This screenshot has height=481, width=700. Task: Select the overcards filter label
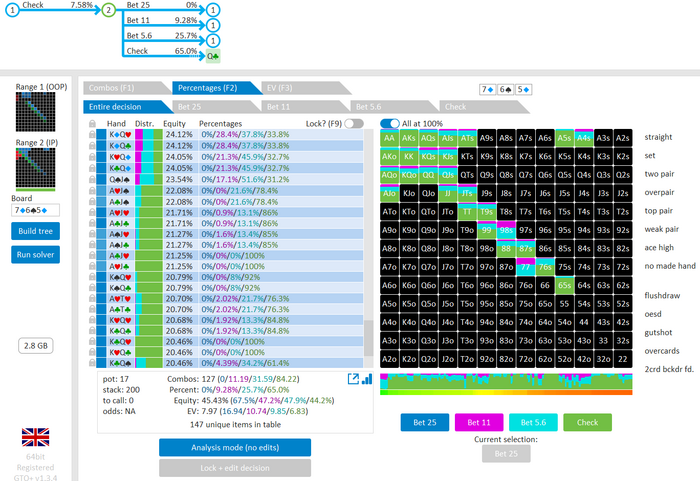[x=662, y=351]
